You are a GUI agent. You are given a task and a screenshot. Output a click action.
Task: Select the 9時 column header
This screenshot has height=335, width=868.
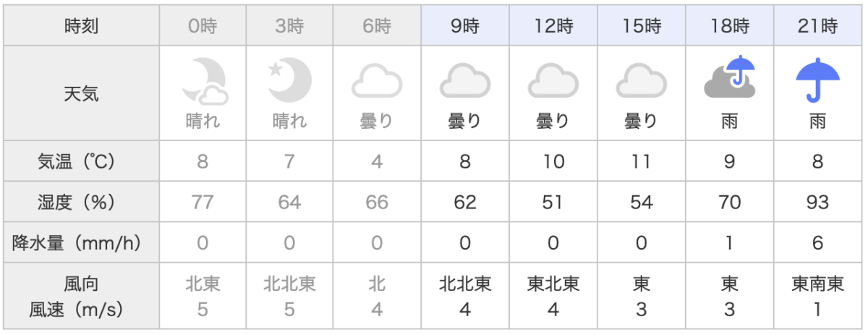[x=465, y=27]
